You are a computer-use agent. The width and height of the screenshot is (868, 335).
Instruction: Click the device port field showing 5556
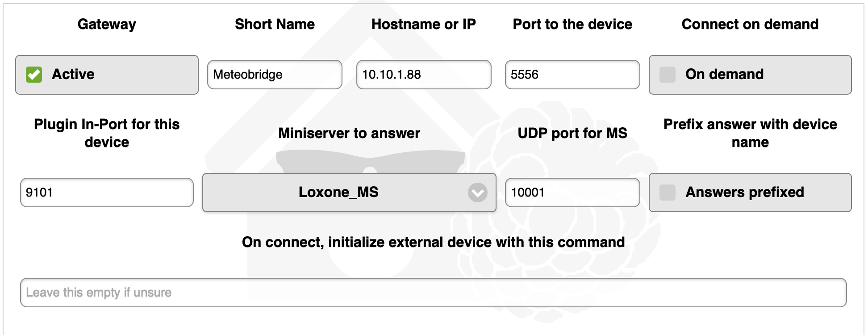click(x=572, y=75)
